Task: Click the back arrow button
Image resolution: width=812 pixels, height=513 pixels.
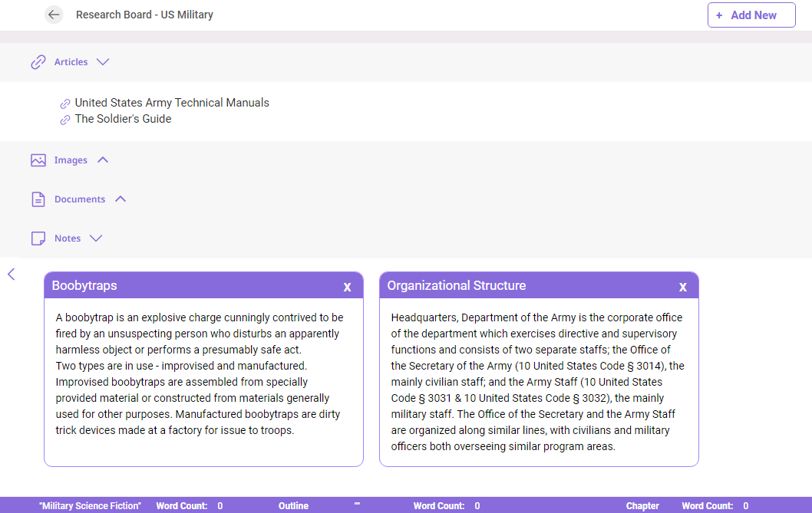Action: tap(54, 15)
